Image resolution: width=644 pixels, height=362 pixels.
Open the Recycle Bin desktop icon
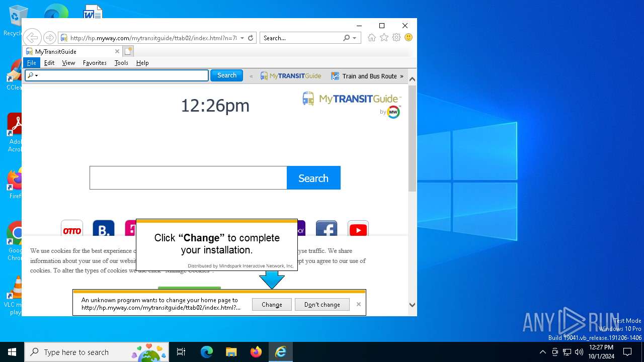[x=17, y=20]
